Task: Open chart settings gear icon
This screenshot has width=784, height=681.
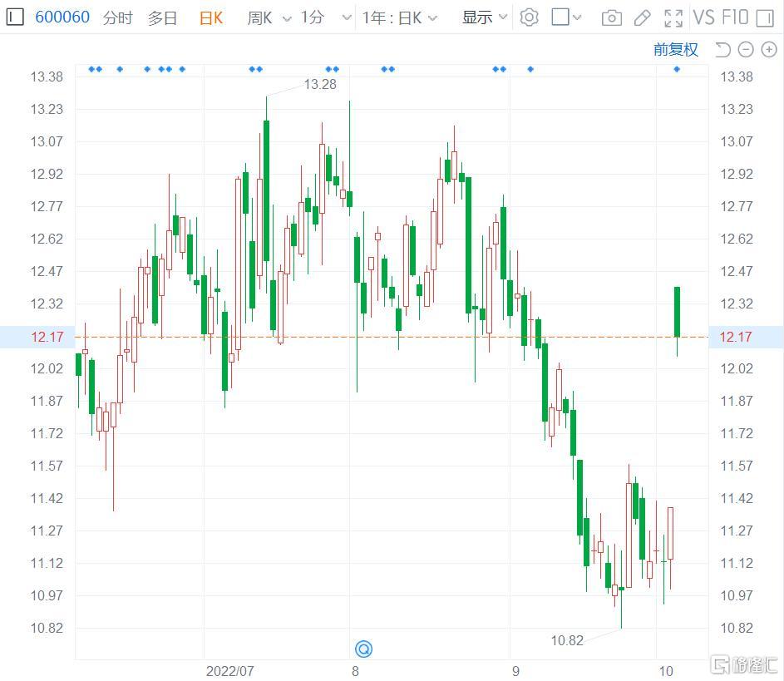Action: [529, 17]
